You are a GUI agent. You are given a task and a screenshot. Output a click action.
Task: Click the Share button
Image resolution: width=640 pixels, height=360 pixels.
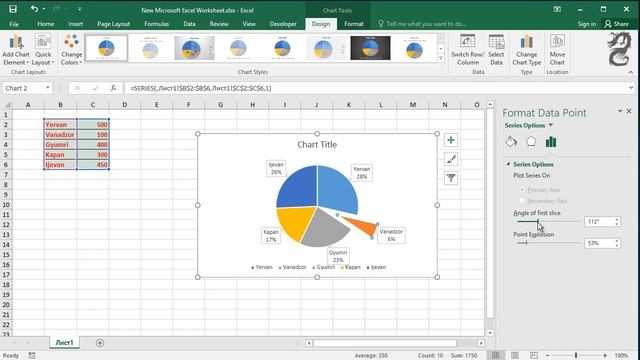pos(617,24)
